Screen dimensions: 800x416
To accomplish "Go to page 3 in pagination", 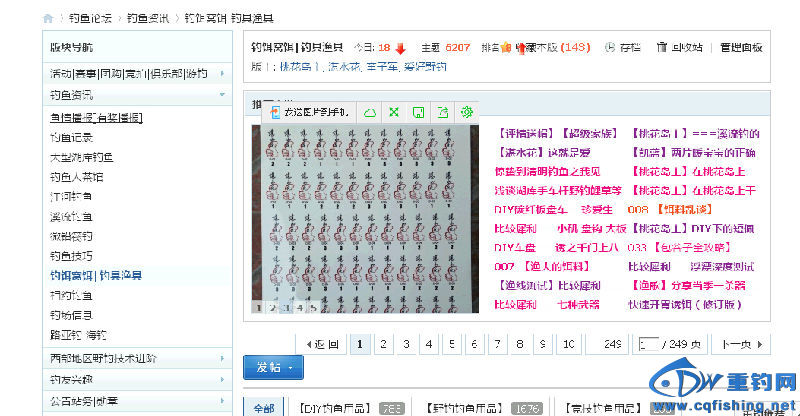I will [406, 345].
